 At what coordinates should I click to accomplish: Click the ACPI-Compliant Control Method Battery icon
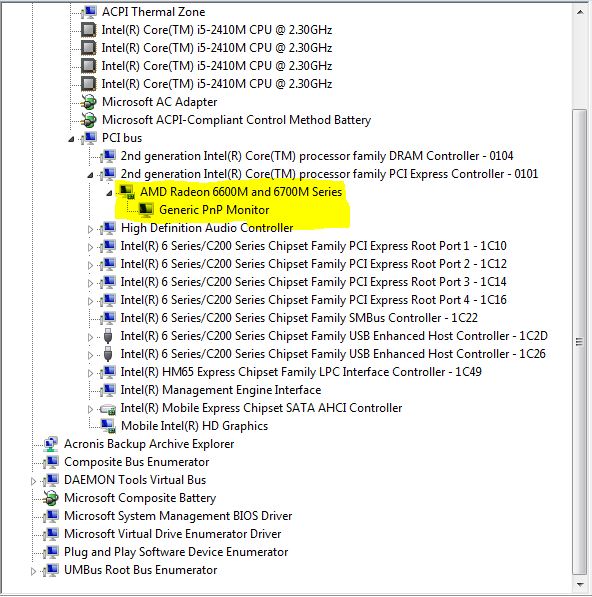[89, 120]
